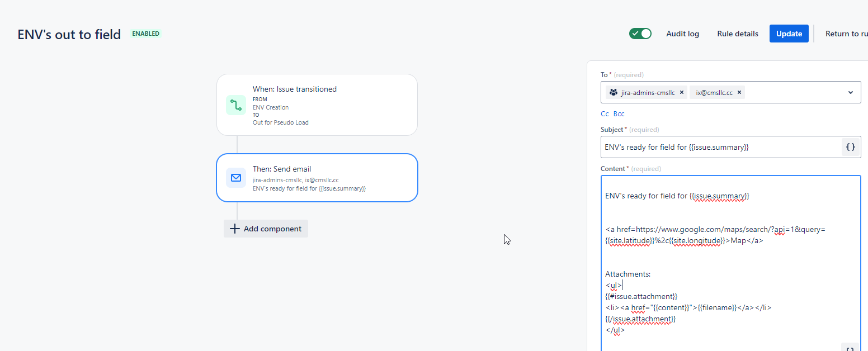Click the ix@cmsllc.cc recipient chip
The width and height of the screenshot is (868, 351).
tap(718, 93)
